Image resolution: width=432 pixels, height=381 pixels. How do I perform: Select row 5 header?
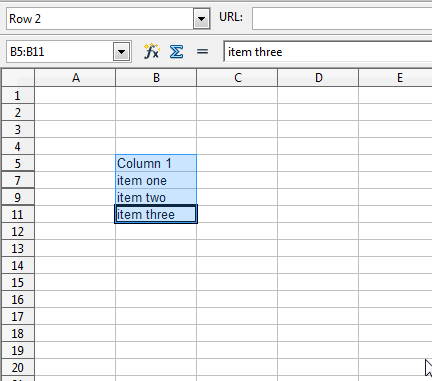18,163
